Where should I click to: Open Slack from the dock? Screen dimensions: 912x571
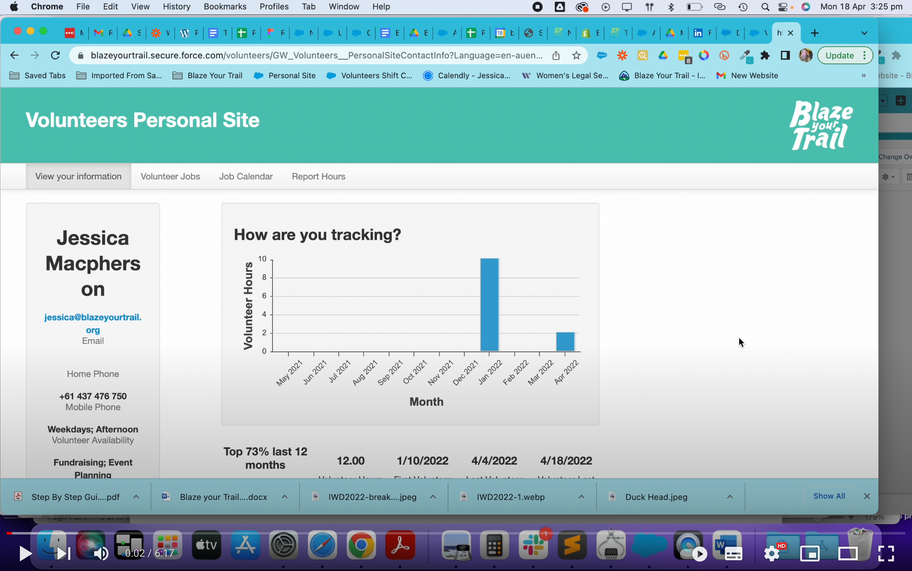coord(533,546)
